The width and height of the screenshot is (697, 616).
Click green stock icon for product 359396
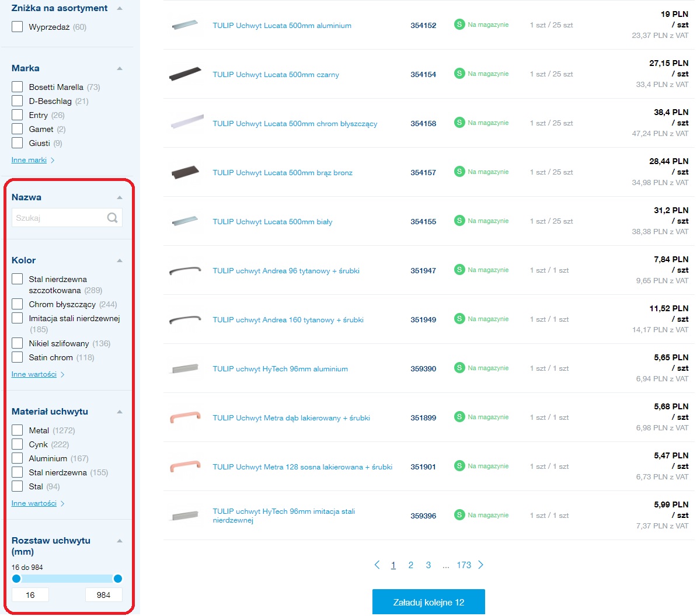(x=459, y=515)
